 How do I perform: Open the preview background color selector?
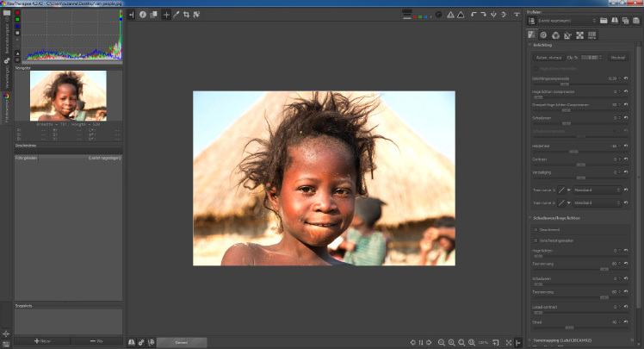(x=407, y=15)
